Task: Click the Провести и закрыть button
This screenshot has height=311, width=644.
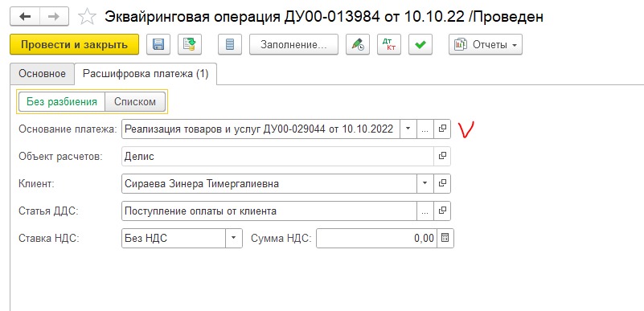Action: (74, 44)
